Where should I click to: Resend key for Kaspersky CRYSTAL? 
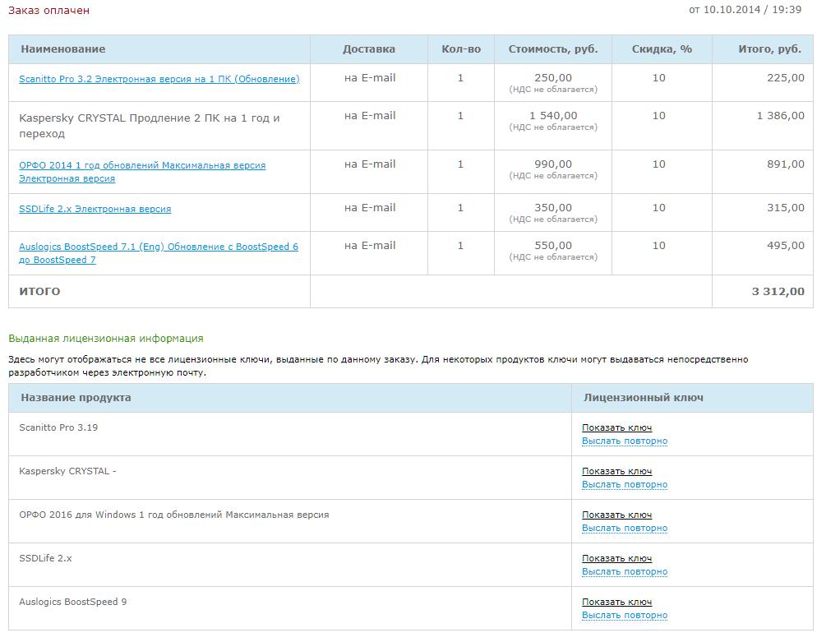[x=625, y=484]
